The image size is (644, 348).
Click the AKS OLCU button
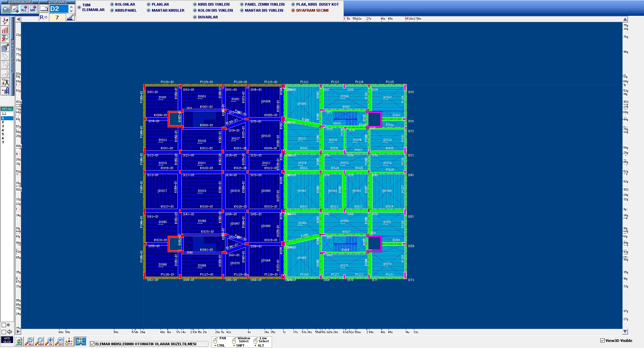[7, 340]
